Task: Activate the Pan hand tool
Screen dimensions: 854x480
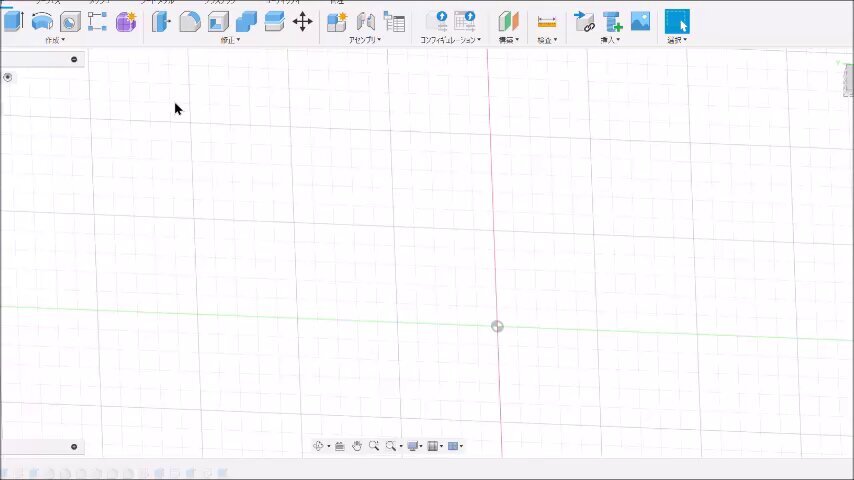Action: click(357, 446)
